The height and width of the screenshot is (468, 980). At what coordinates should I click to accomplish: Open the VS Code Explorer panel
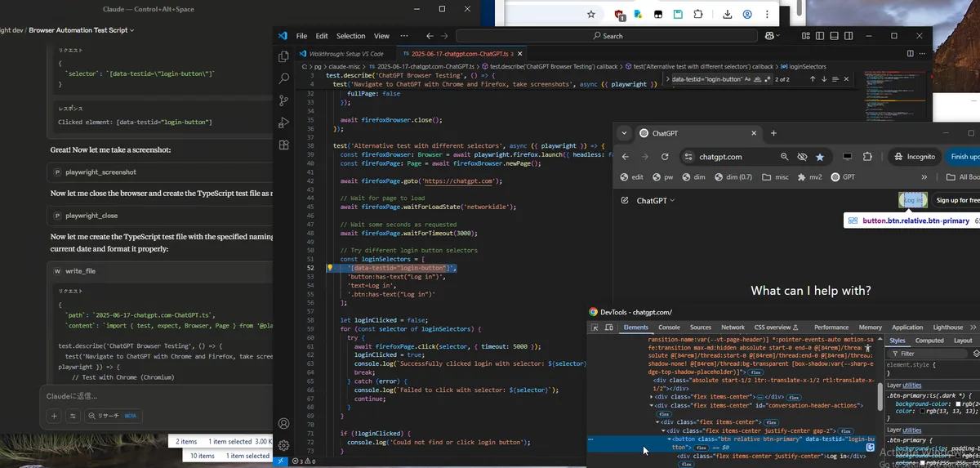(283, 56)
